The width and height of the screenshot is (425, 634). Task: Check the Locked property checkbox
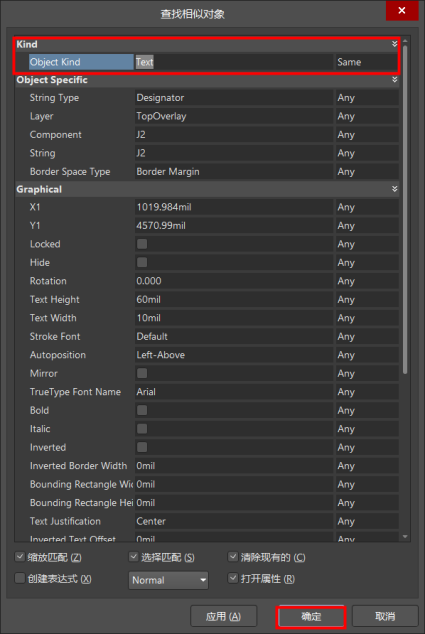[x=142, y=244]
